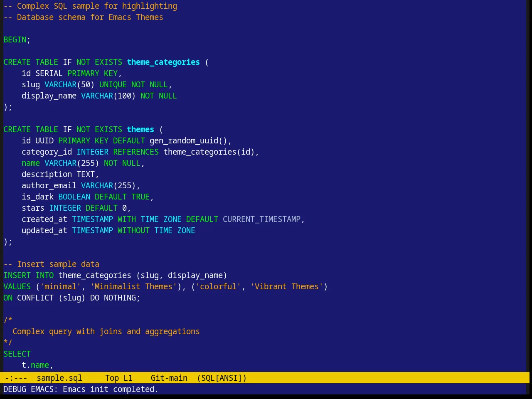Click the string 'colorful'
Image resolution: width=532 pixels, height=399 pixels.
[218, 286]
